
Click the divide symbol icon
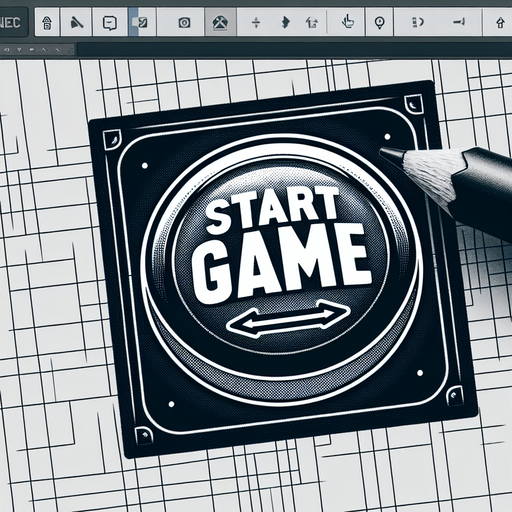coord(256,23)
